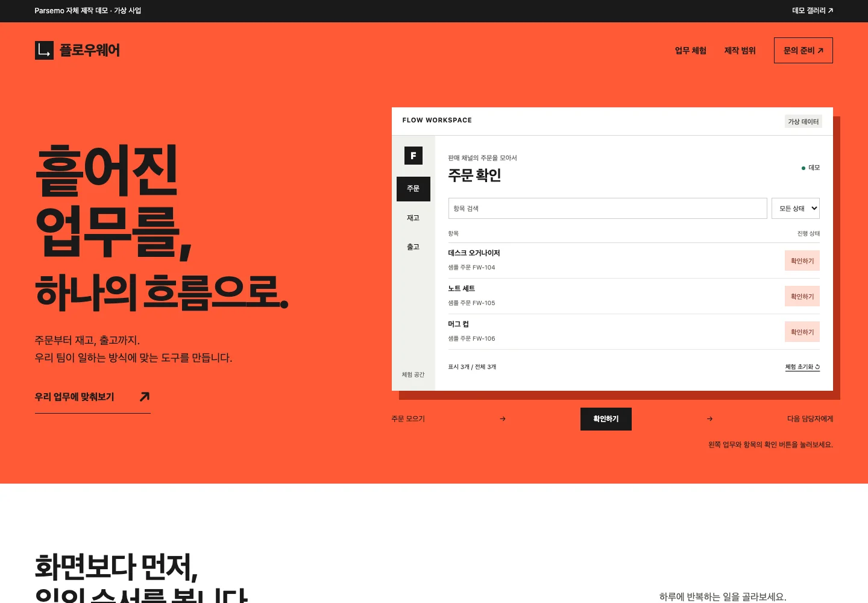Screen dimensions: 868x603
Task: Click the dark 확인하기 step button
Action: (606, 419)
